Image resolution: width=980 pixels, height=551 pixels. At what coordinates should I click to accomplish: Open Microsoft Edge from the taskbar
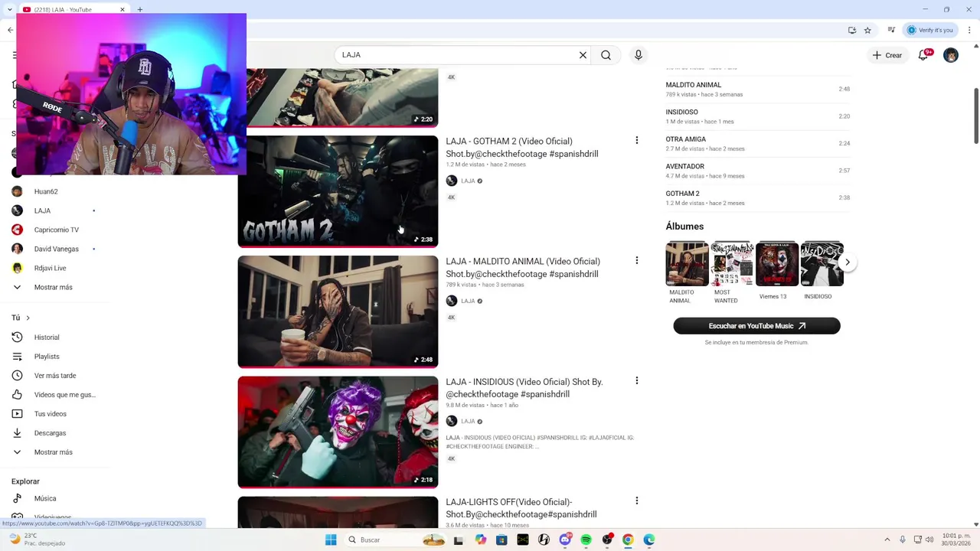click(649, 540)
